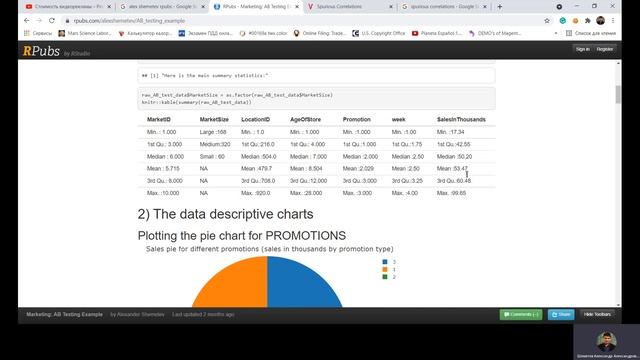Viewport: 640px width, 360px height.
Task: Go back with the browser back arrow
Action: click(27, 20)
